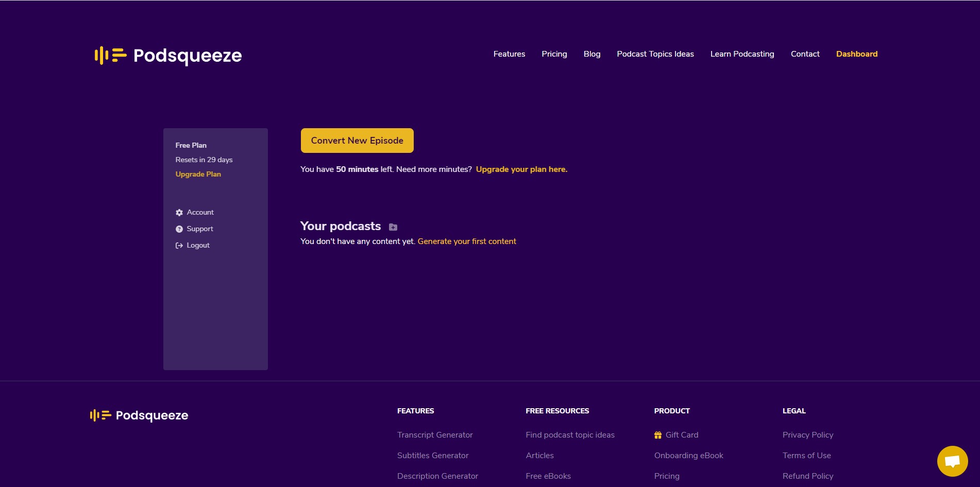Click the footer Podsqueeze logo
Image resolution: width=980 pixels, height=487 pixels.
coord(139,415)
